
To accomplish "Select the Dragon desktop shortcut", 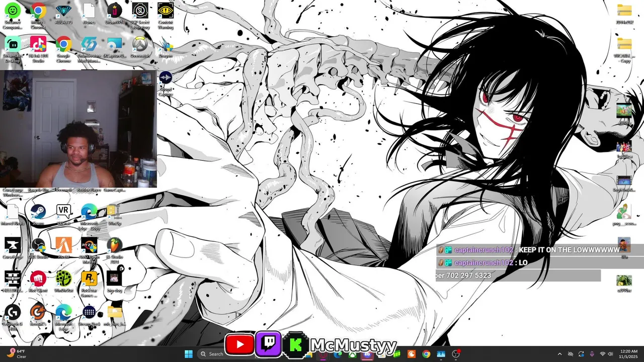I will (166, 48).
